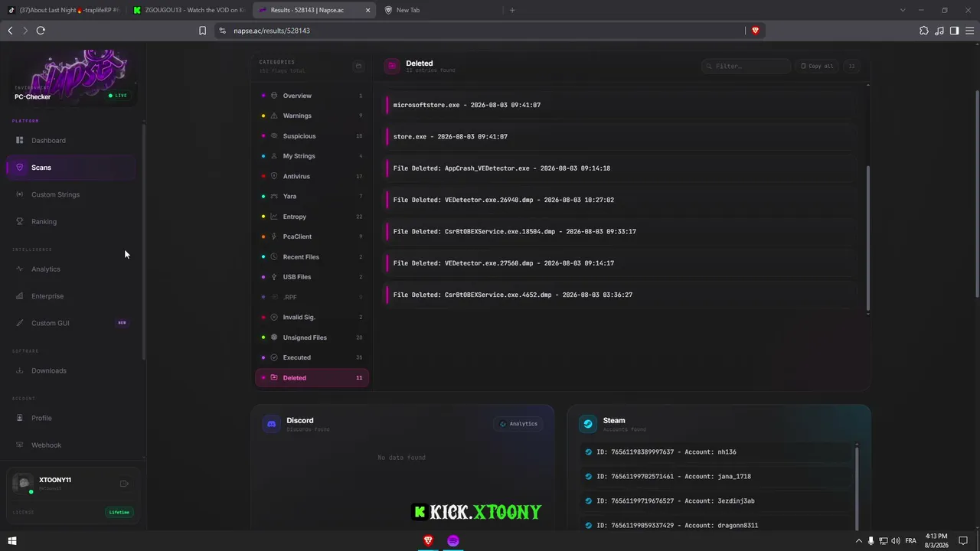This screenshot has height=551, width=980.
Task: Click the Custom GUI pencil icon
Action: [x=20, y=323]
